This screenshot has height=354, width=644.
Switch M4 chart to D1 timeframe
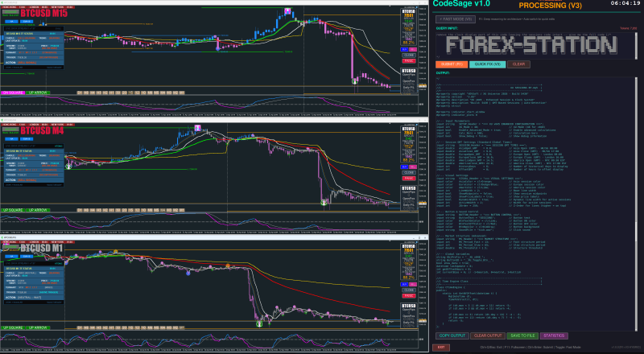coord(80,210)
